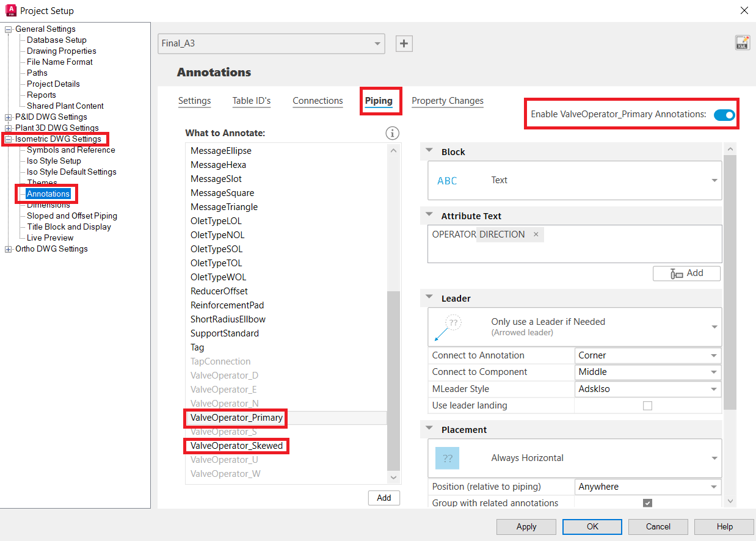The image size is (756, 541).
Task: Click the arrowed leader preview icon
Action: click(x=448, y=327)
